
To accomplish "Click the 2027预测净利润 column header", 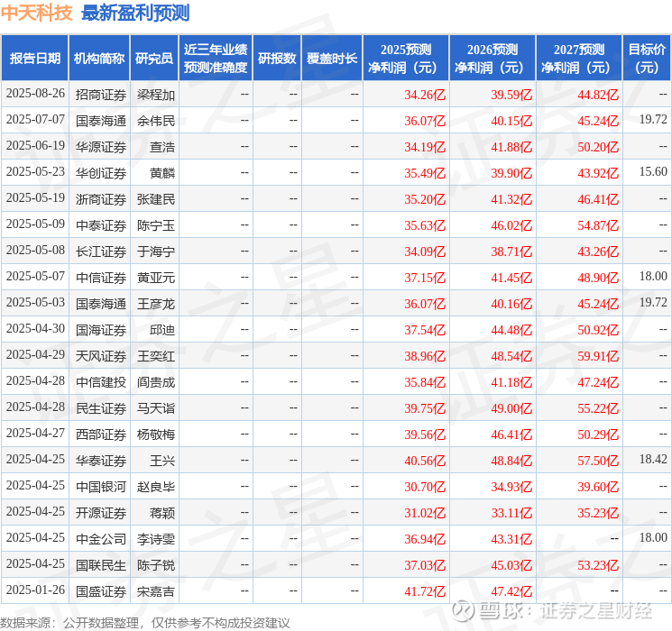I will point(579,59).
